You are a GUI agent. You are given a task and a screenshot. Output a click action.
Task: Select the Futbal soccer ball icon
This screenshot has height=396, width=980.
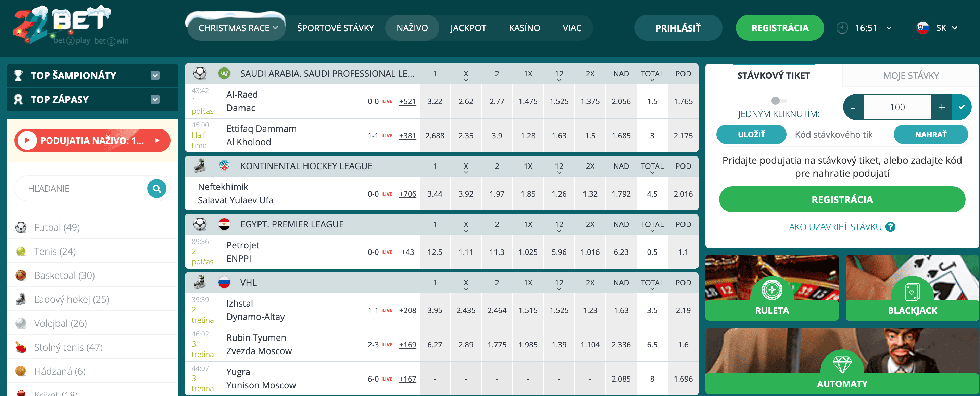point(21,228)
